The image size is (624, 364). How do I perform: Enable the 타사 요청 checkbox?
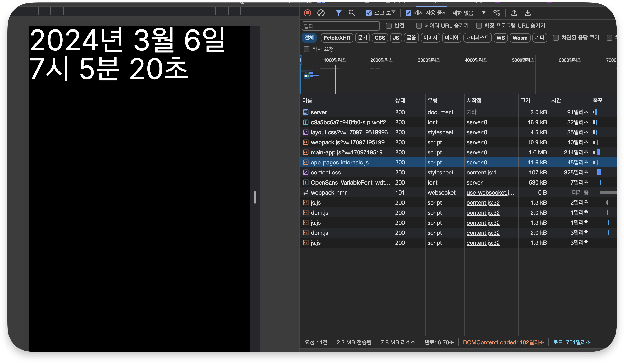tap(307, 49)
